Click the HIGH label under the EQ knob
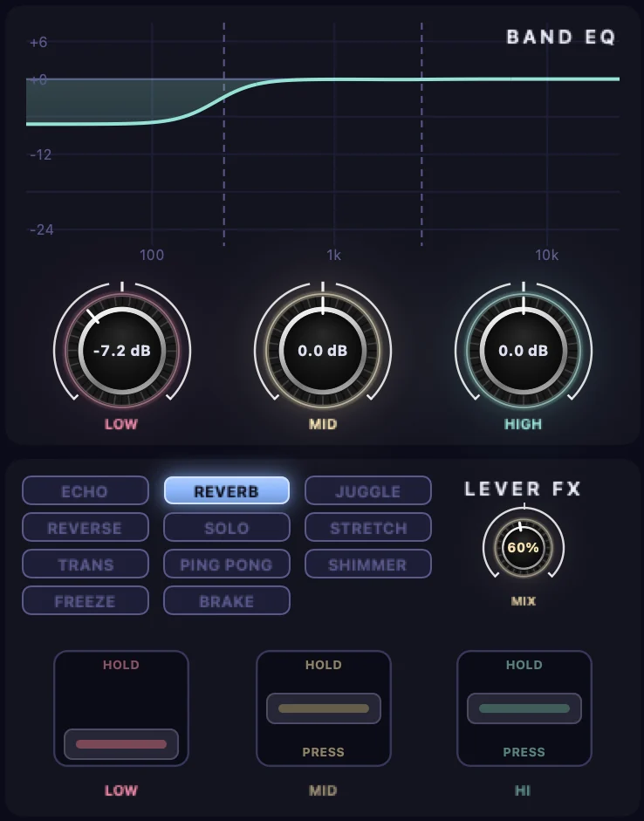 coord(523,424)
